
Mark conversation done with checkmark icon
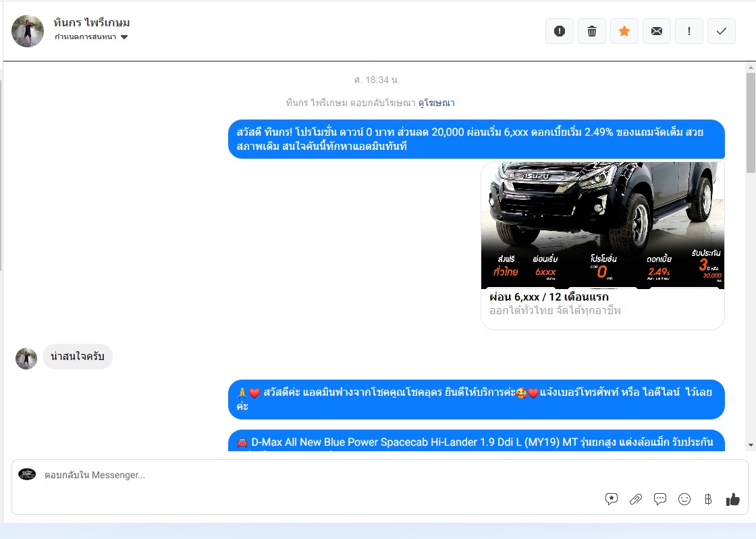coord(722,31)
